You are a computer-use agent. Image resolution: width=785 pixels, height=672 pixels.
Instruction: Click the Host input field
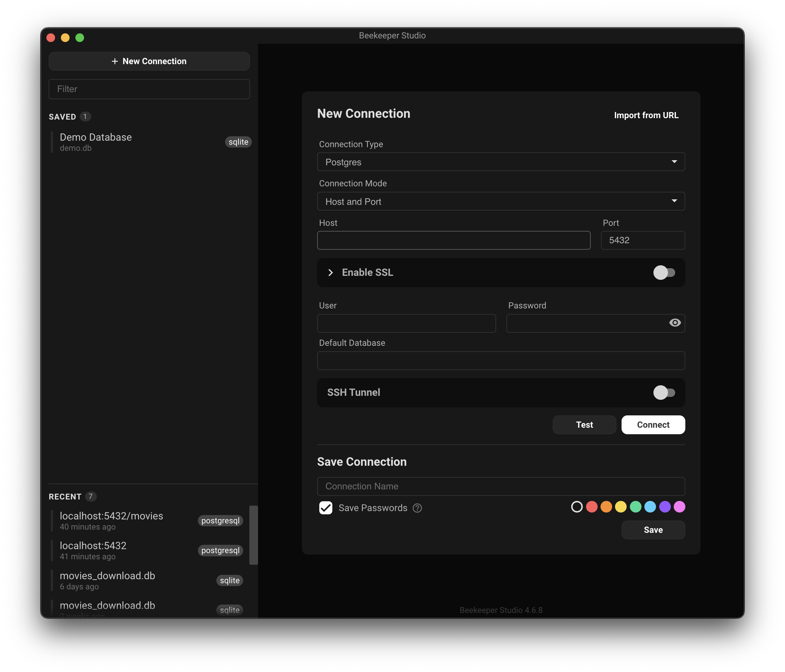[453, 241]
